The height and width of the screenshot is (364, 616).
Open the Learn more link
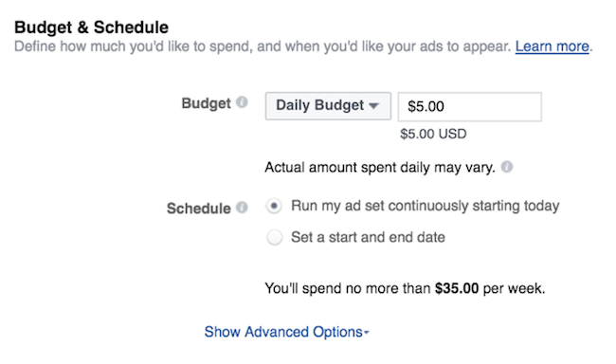point(552,46)
